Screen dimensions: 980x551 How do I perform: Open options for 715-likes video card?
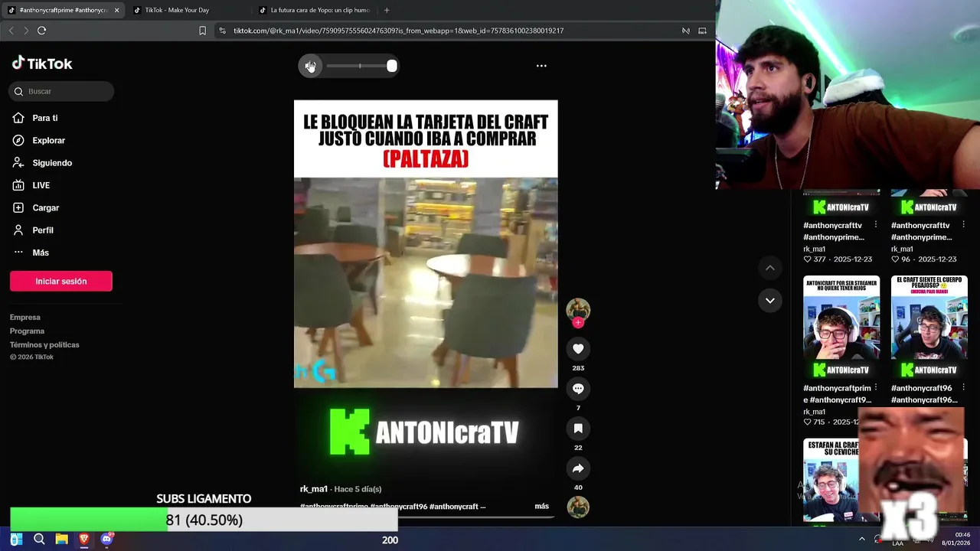click(875, 388)
